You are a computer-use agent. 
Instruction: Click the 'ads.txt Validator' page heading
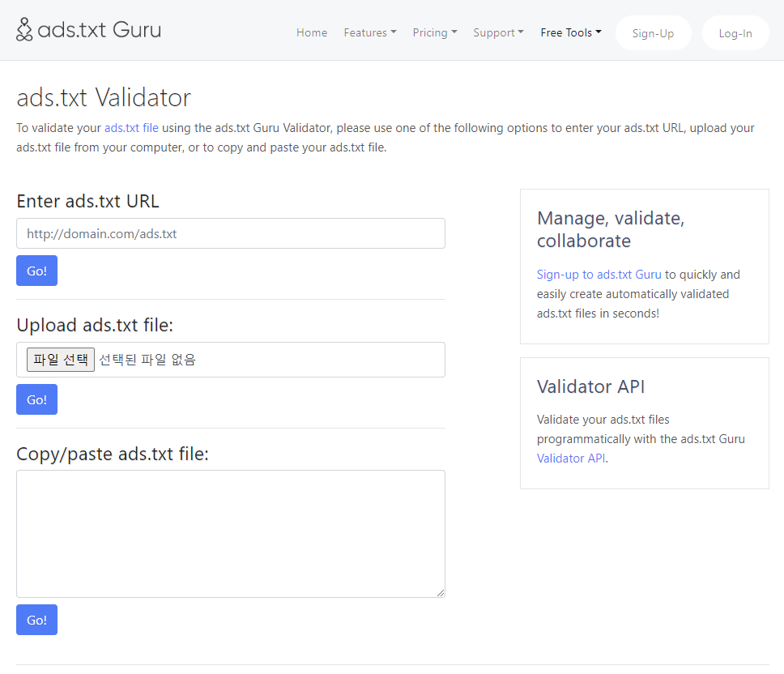[x=104, y=97]
